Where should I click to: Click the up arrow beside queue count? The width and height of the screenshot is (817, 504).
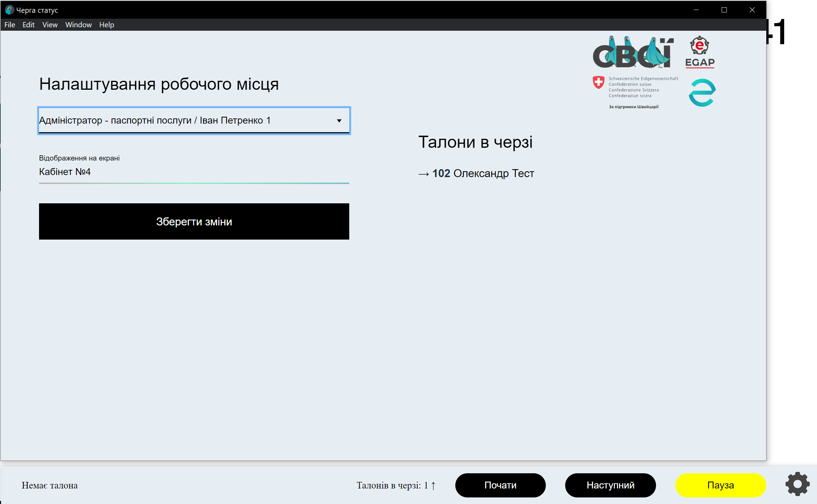click(433, 486)
